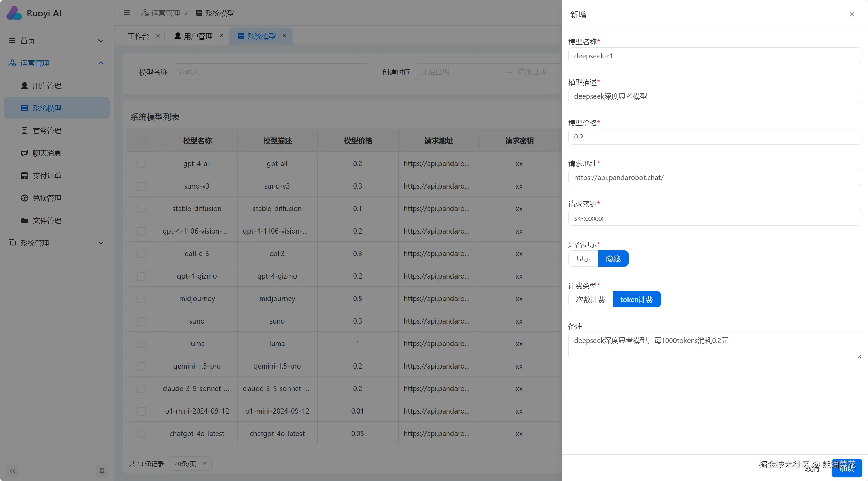Screen dimensions: 868x481
Task: Click the 模型价格 field showing 0.2
Action: 715,137
